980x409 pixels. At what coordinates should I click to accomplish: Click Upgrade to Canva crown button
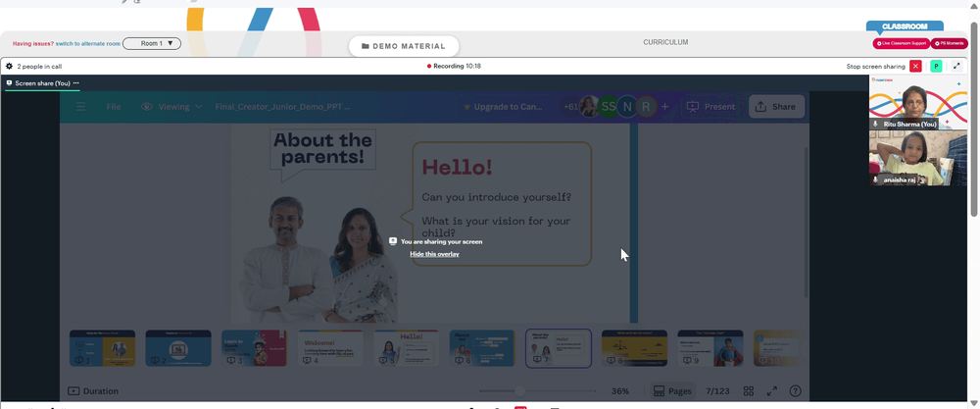503,107
